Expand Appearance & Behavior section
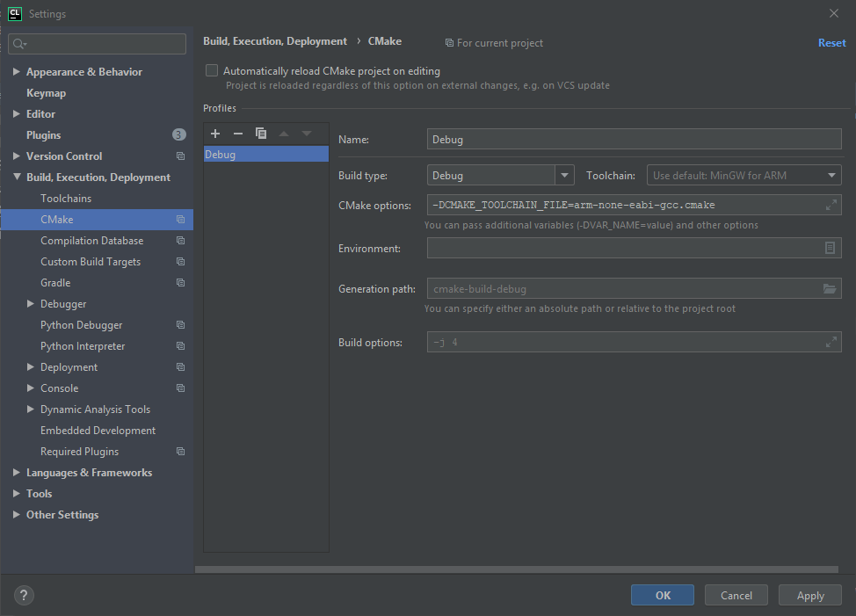The height and width of the screenshot is (616, 856). (17, 71)
